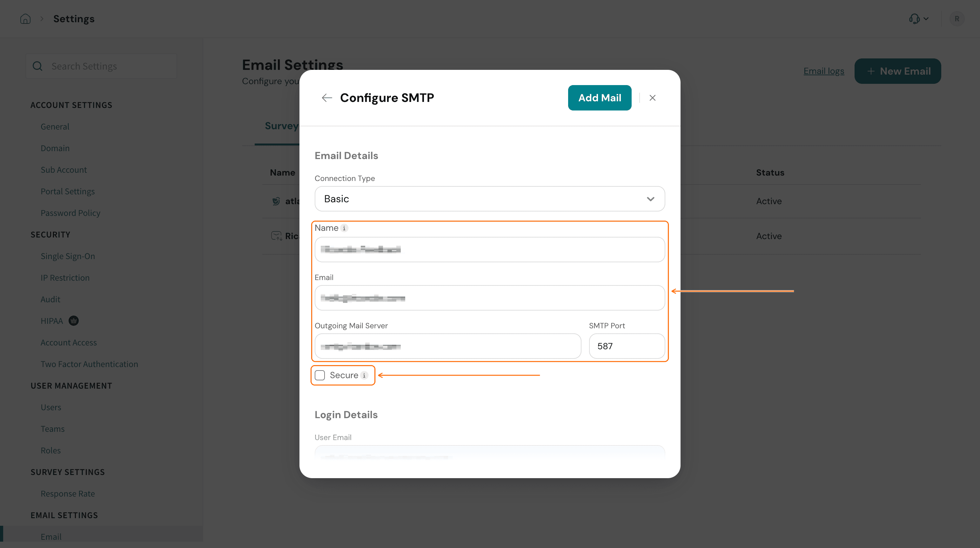
Task: Expand the Connection Type dropdown
Action: [490, 199]
